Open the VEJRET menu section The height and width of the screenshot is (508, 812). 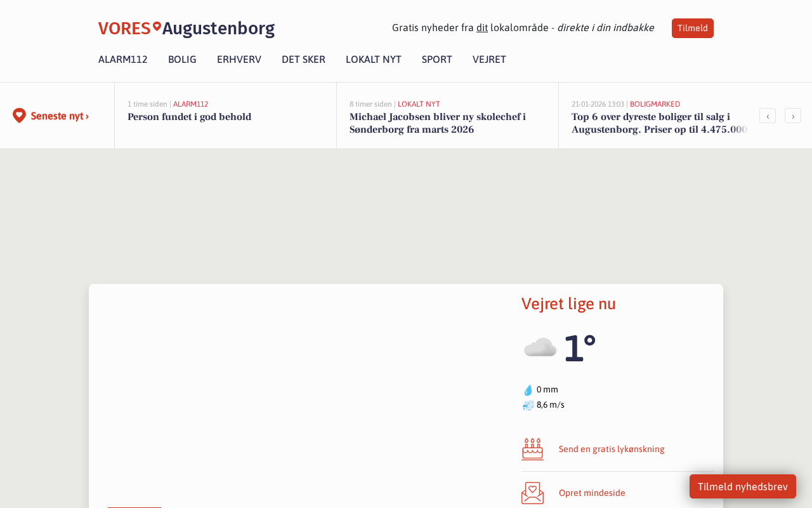[489, 60]
